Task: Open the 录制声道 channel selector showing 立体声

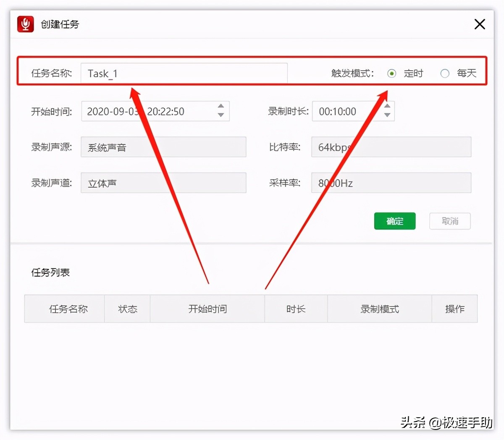Action: [163, 183]
